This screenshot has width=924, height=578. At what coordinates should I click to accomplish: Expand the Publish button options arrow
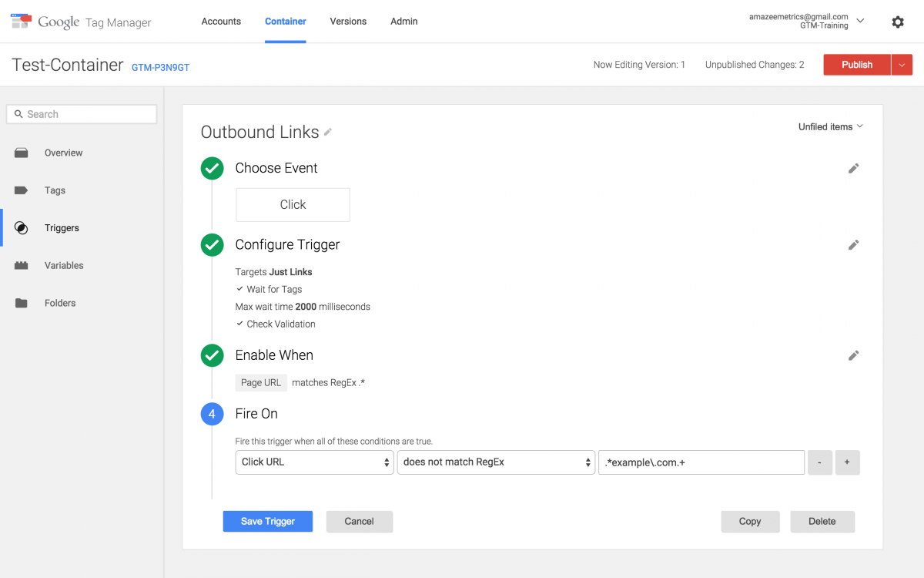point(901,64)
